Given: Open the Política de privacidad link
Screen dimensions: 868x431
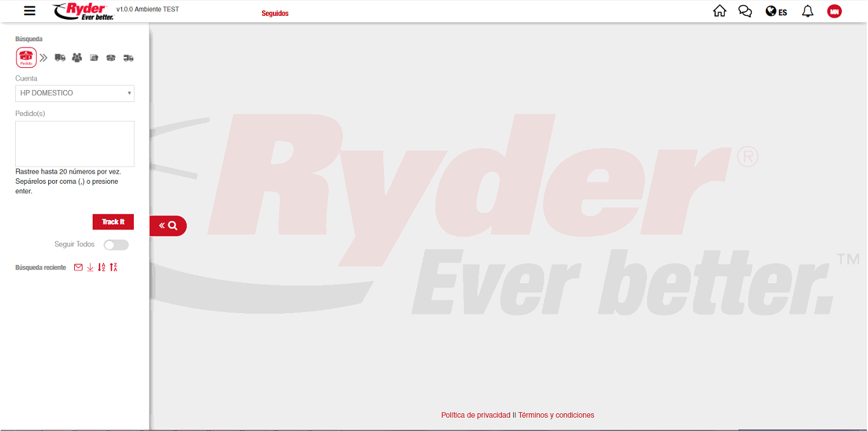Looking at the screenshot, I should pos(475,415).
